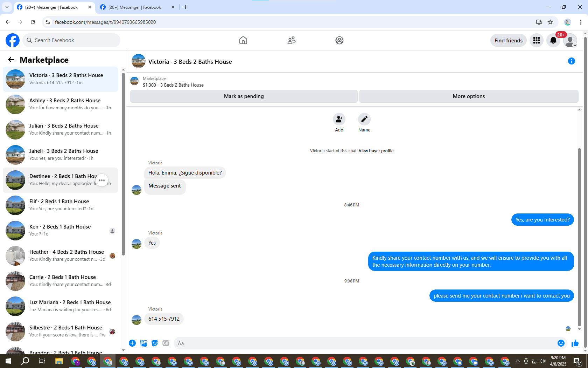Install app icon in the address bar
Viewport: 588px width, 368px height.
(x=539, y=22)
